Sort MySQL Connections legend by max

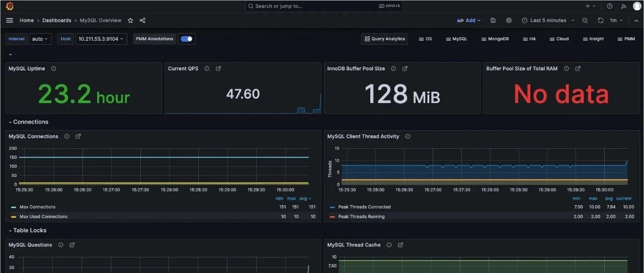[x=291, y=199]
